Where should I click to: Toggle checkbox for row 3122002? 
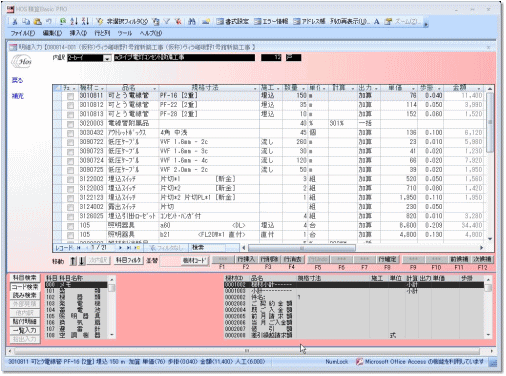coord(70,180)
